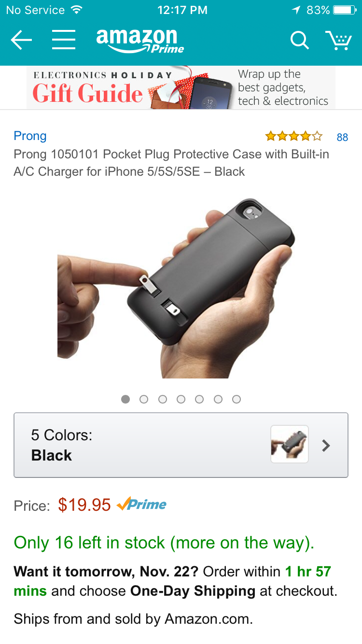Tap the product title text

[x=171, y=163]
